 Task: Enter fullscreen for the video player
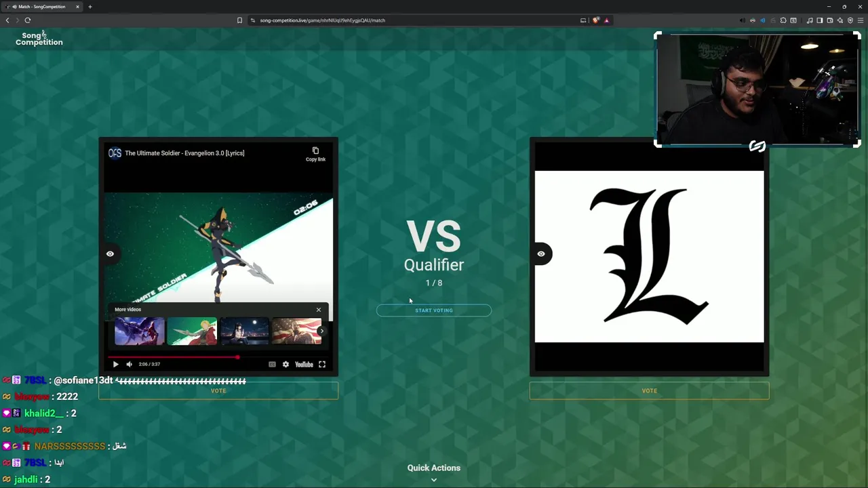click(x=322, y=364)
